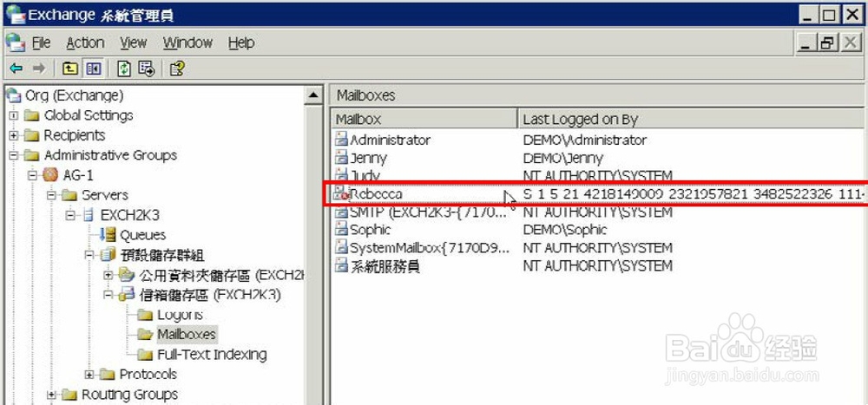Collapse the Servers node

pyautogui.click(x=51, y=195)
